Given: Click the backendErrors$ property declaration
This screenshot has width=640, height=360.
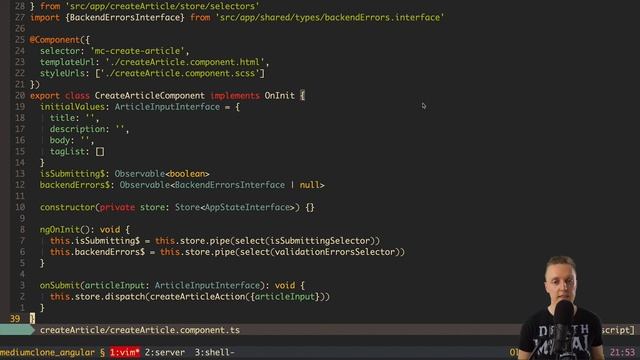Looking at the screenshot, I should click(x=75, y=185).
